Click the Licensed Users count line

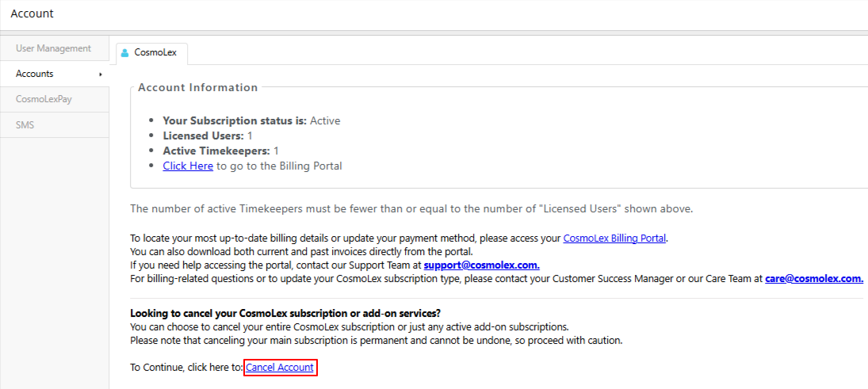(x=208, y=135)
